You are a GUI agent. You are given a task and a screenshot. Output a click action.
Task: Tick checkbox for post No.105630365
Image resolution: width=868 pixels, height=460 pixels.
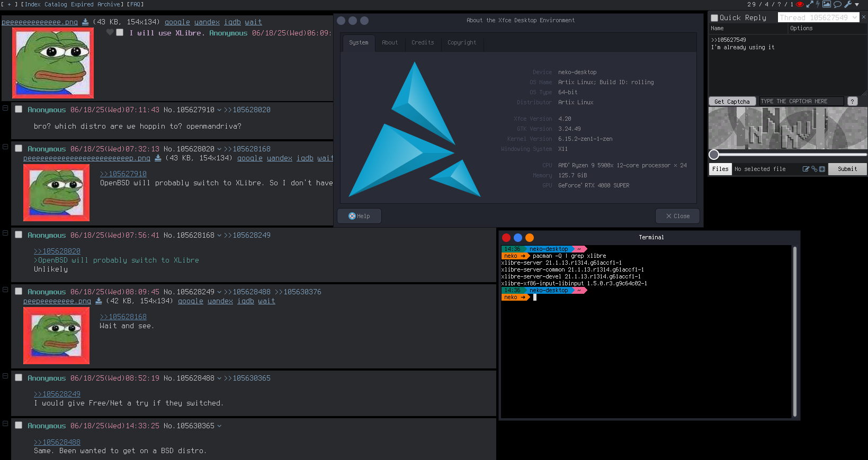19,425
